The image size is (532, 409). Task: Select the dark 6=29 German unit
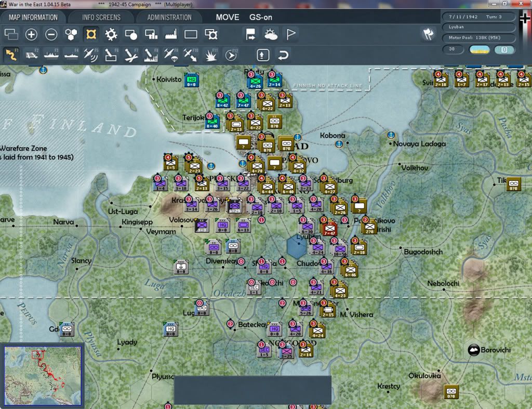coord(234,206)
